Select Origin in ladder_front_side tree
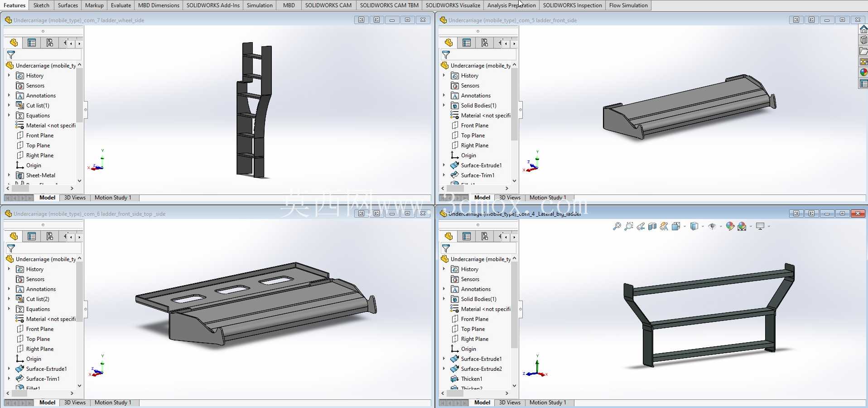Image resolution: width=868 pixels, height=408 pixels. (468, 155)
